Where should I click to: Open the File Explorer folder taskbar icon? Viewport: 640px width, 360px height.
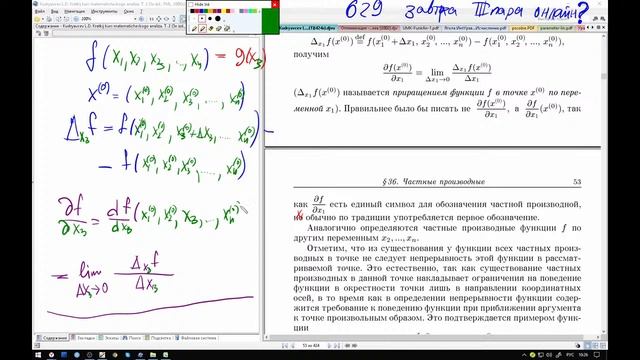point(153,355)
